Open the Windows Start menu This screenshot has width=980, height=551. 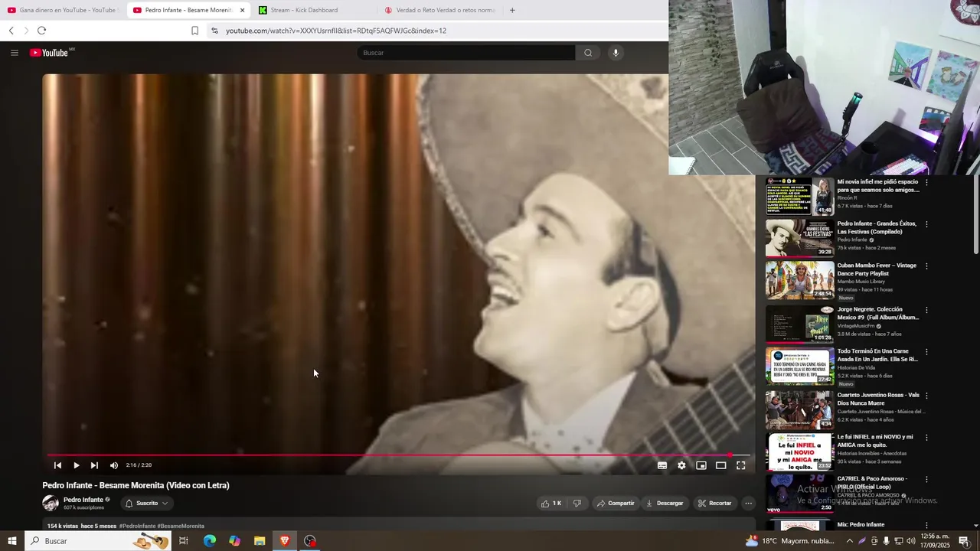12,541
